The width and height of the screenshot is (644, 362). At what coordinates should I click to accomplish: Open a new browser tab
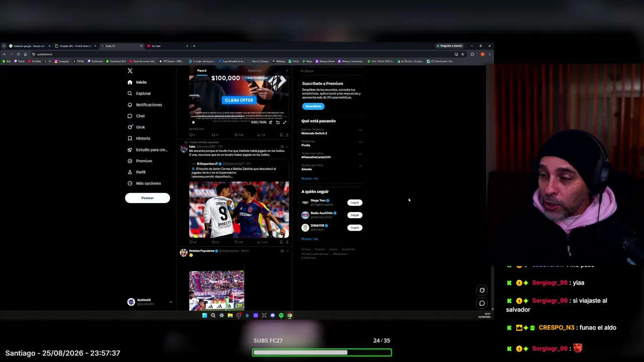click(x=194, y=46)
